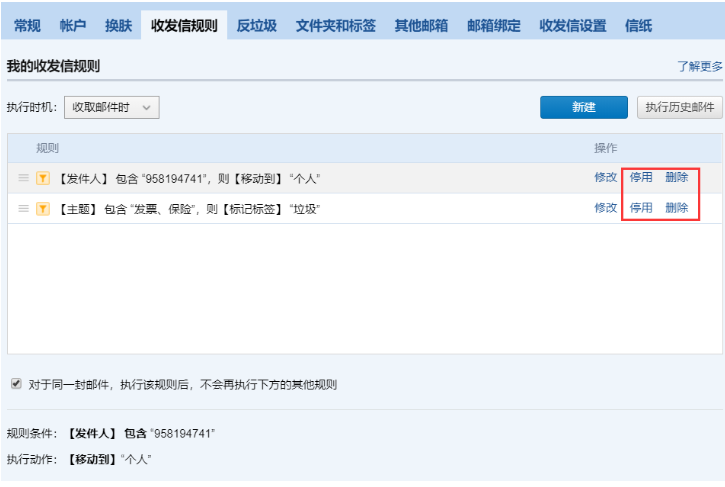Click 修改 for the 主题 rule
This screenshot has width=725, height=487.
coord(605,208)
